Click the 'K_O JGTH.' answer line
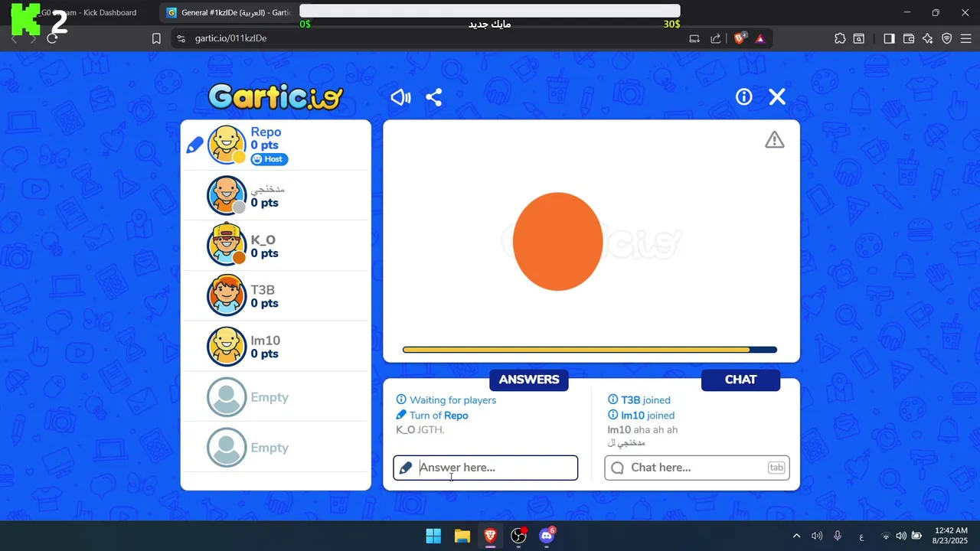Screen dimensions: 980x551 tap(420, 430)
